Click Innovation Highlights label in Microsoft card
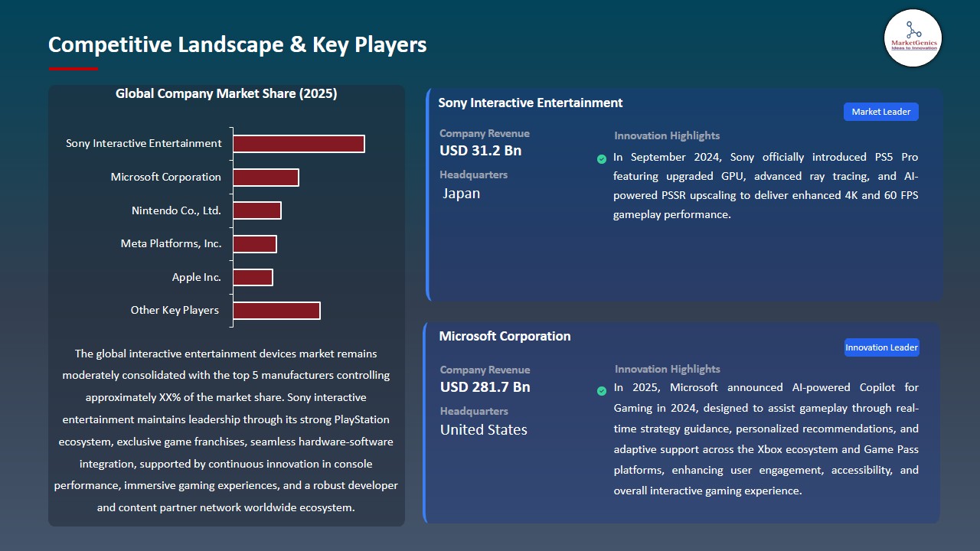This screenshot has height=551, width=980. pyautogui.click(x=668, y=369)
